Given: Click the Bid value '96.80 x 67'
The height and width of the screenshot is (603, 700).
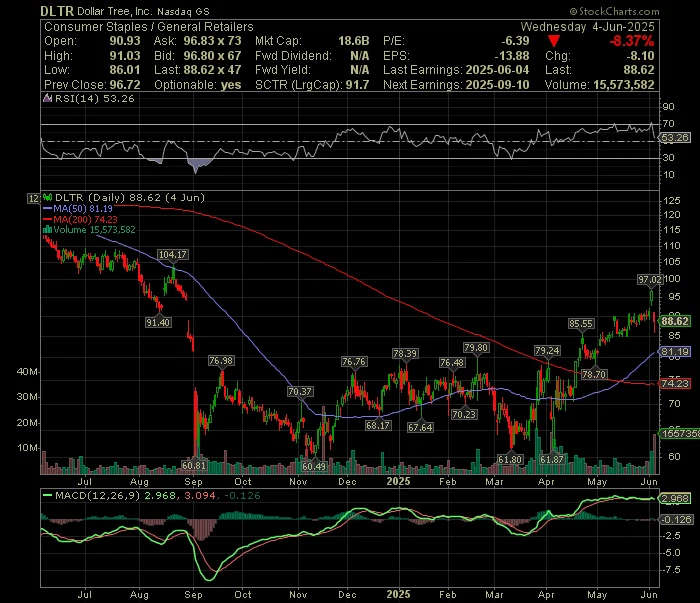Looking at the screenshot, I should 212,56.
